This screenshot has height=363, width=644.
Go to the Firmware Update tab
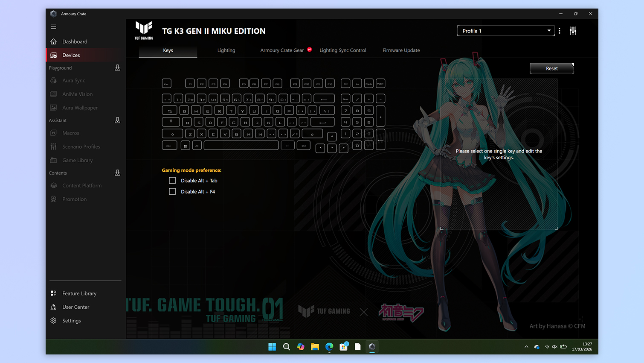tap(401, 50)
